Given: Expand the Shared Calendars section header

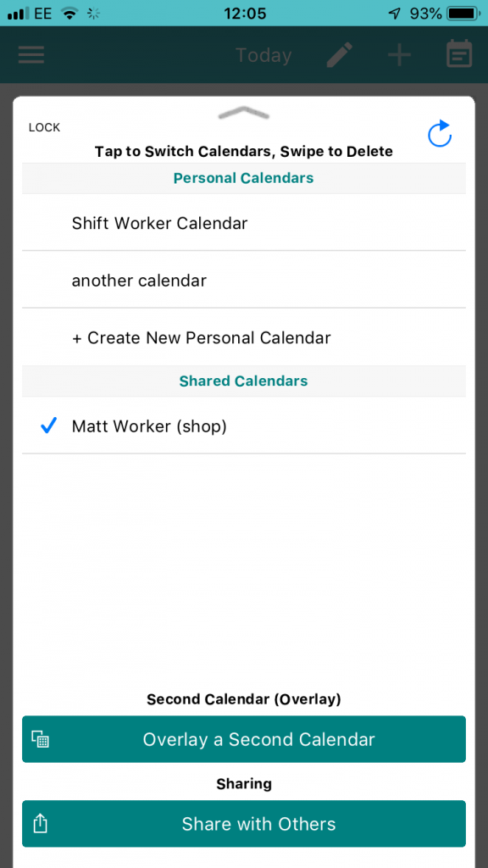Looking at the screenshot, I should (x=243, y=381).
